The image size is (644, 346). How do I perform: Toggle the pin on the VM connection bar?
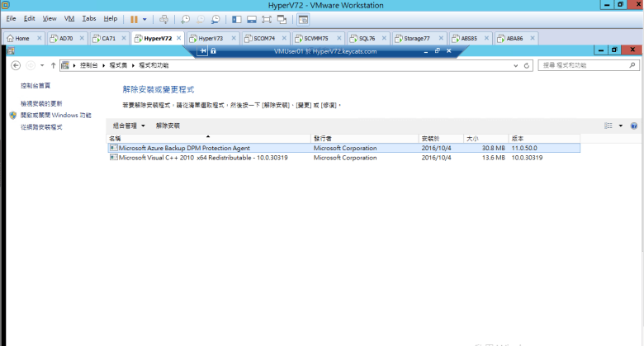pyautogui.click(x=203, y=51)
